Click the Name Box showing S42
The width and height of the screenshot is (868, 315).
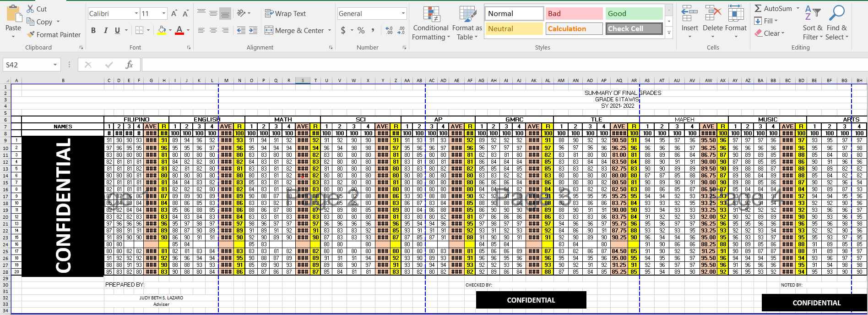pos(32,65)
